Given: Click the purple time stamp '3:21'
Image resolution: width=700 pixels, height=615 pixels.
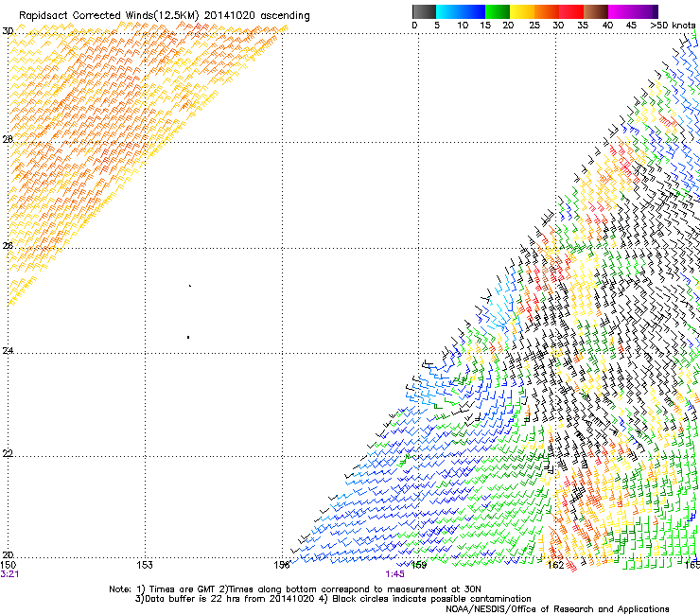Looking at the screenshot, I should pyautogui.click(x=9, y=574).
